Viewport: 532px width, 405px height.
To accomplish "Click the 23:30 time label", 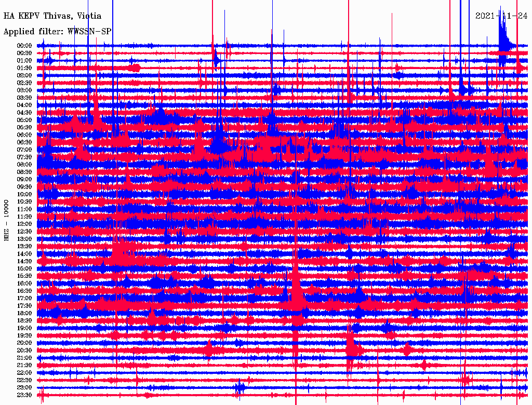I will point(24,395).
